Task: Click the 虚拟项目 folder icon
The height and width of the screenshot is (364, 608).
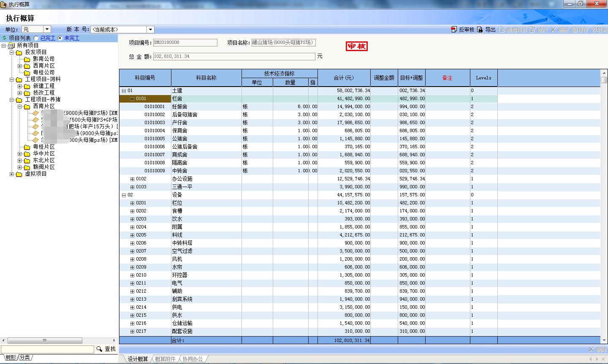Action: click(19, 174)
